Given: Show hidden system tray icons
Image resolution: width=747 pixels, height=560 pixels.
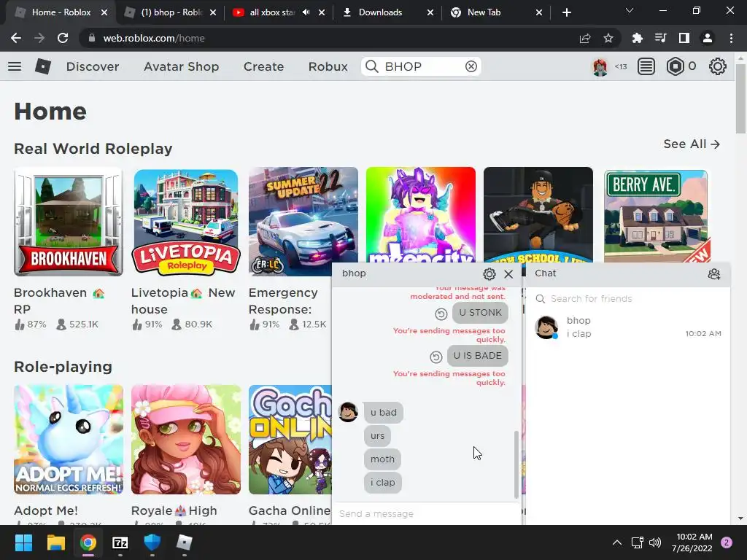Looking at the screenshot, I should (x=617, y=542).
